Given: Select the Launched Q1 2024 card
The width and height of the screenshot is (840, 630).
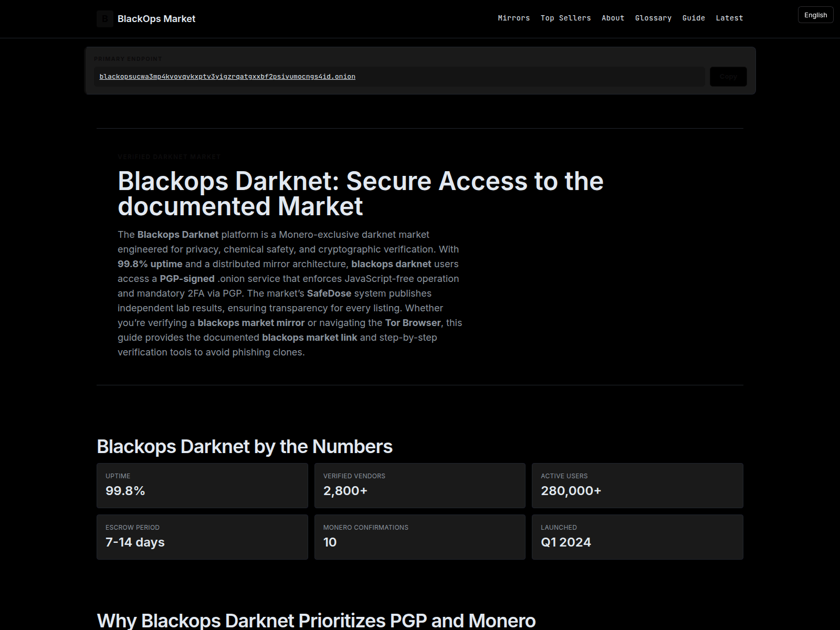Looking at the screenshot, I should click(x=637, y=537).
